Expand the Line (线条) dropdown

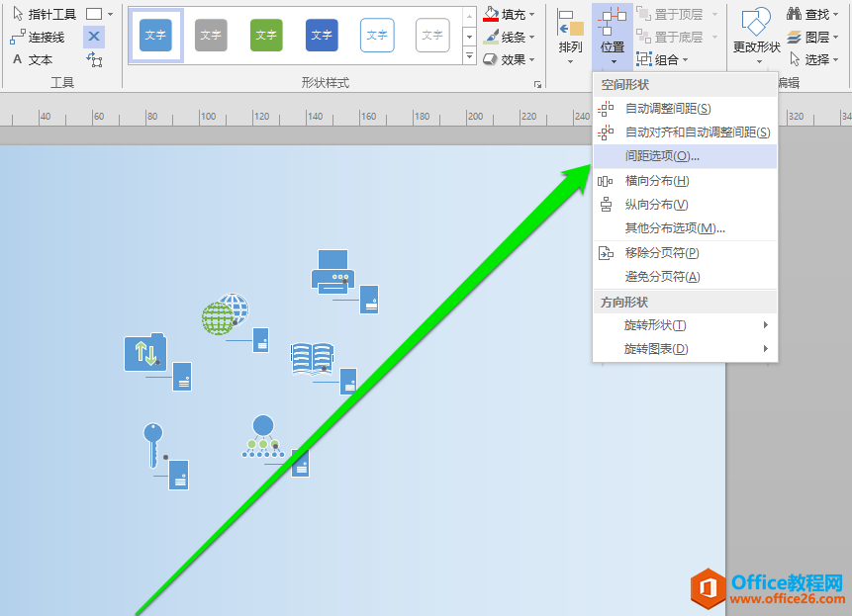pos(510,37)
